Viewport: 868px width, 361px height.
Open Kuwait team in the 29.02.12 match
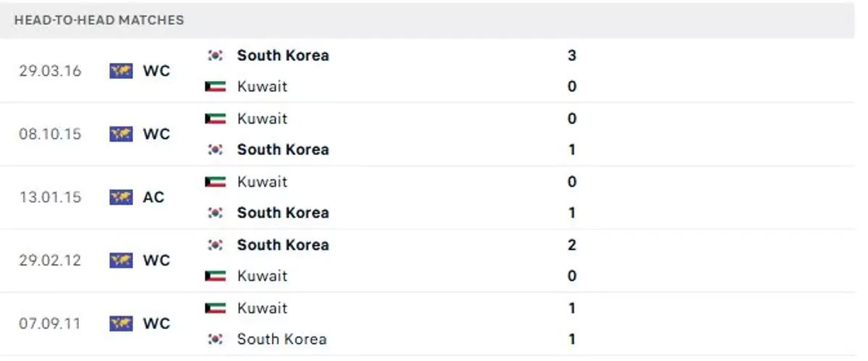(x=262, y=276)
